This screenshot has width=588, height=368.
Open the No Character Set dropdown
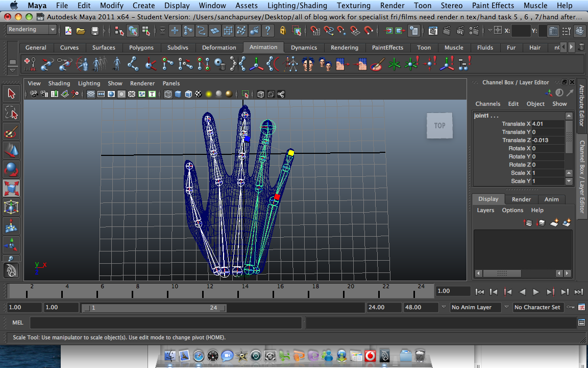pyautogui.click(x=538, y=307)
